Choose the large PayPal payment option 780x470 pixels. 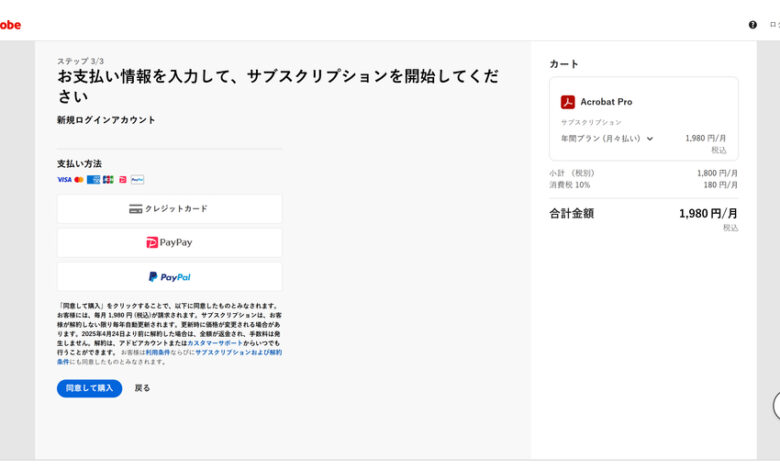tap(169, 277)
